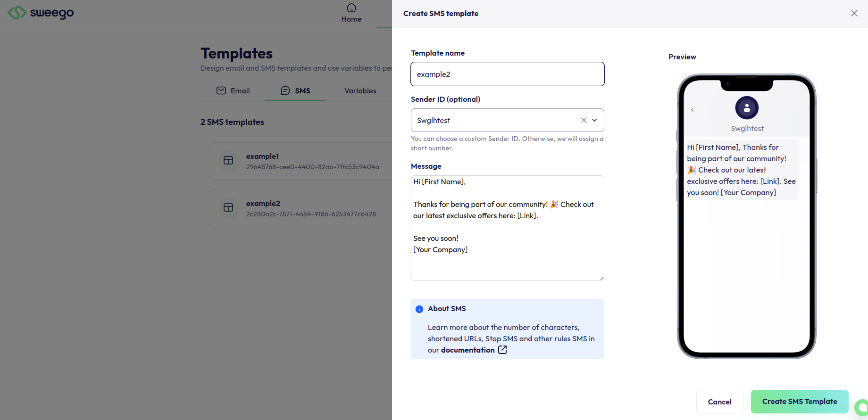The image size is (868, 420).
Task: Click the Swglhtest name in phone preview
Action: (x=747, y=129)
